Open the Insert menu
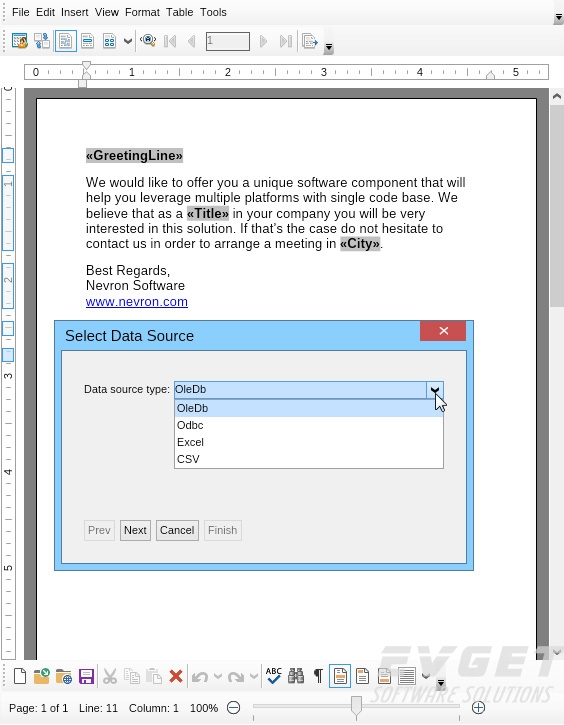This screenshot has height=725, width=564. (74, 12)
